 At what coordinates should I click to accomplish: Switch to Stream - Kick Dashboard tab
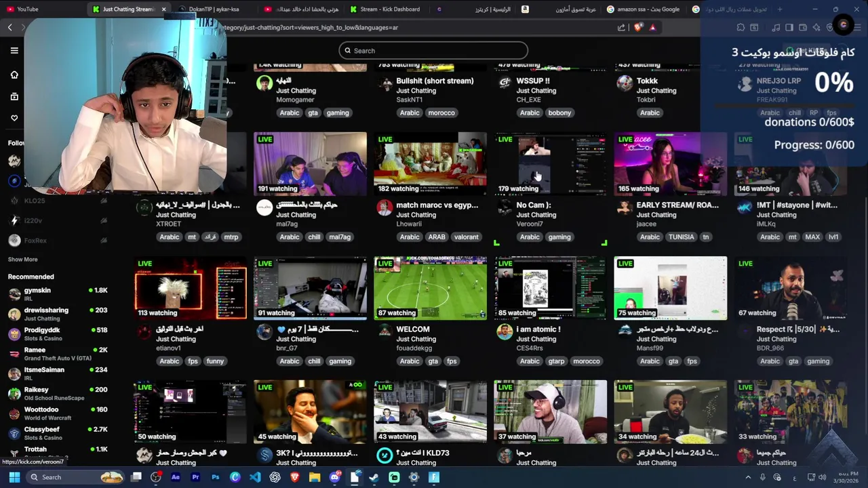tap(387, 9)
